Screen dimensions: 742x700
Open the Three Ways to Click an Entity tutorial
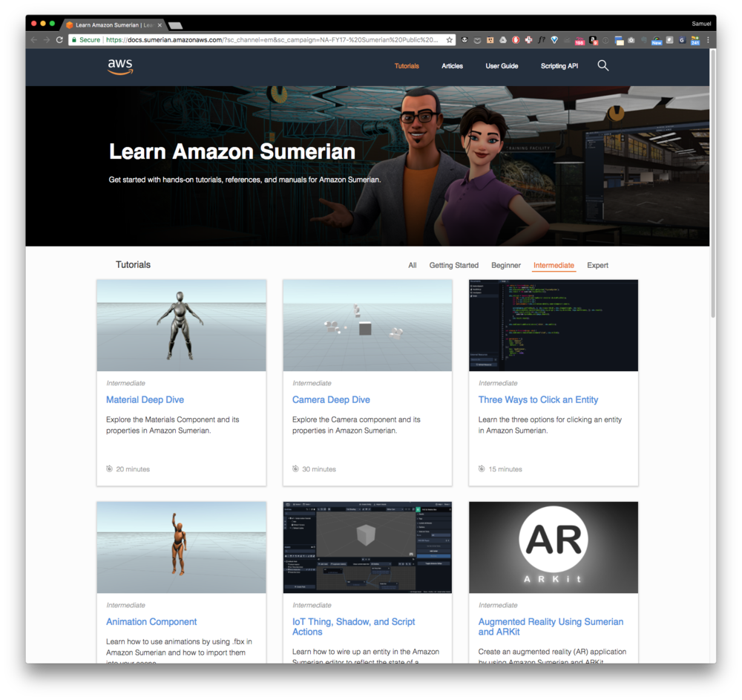click(538, 399)
